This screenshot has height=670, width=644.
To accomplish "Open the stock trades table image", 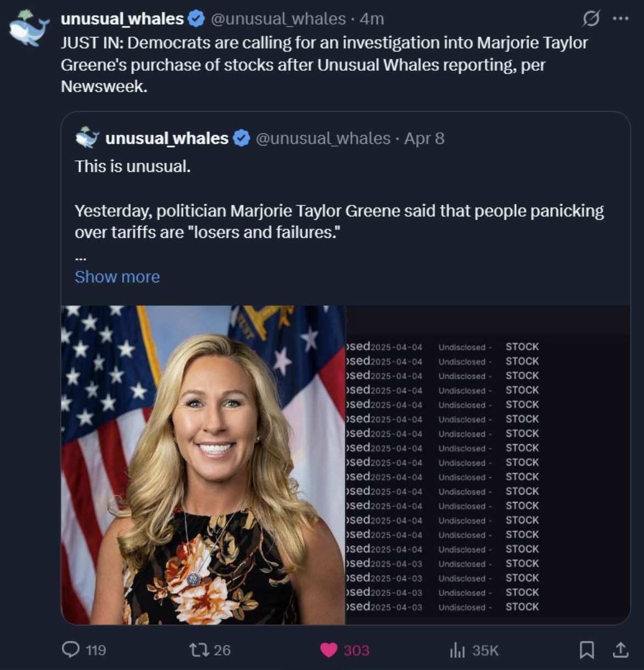I will tap(488, 465).
